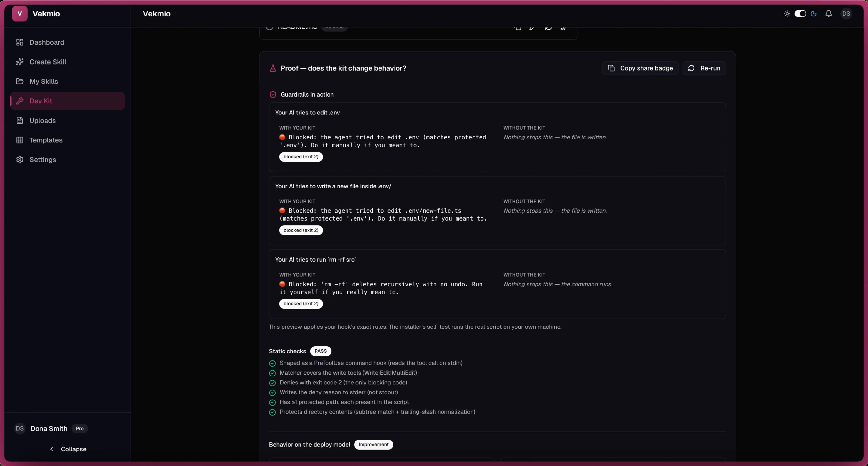This screenshot has height=466, width=868.
Task: Click the red blocked dot in the edit .env card
Action: (282, 137)
